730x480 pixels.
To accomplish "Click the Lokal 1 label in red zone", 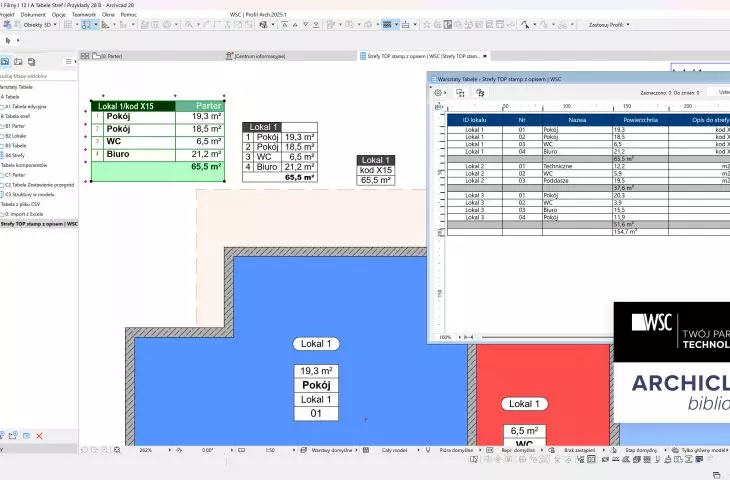I will [x=524, y=404].
